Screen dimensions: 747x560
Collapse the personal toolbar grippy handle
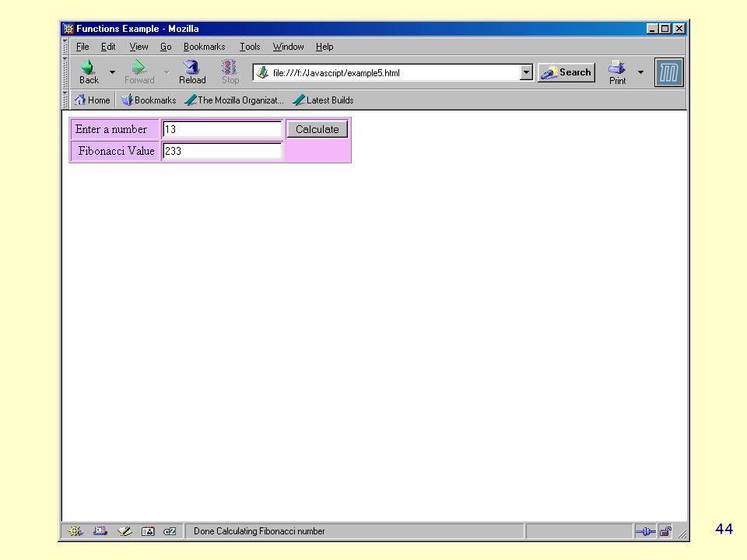coord(65,100)
